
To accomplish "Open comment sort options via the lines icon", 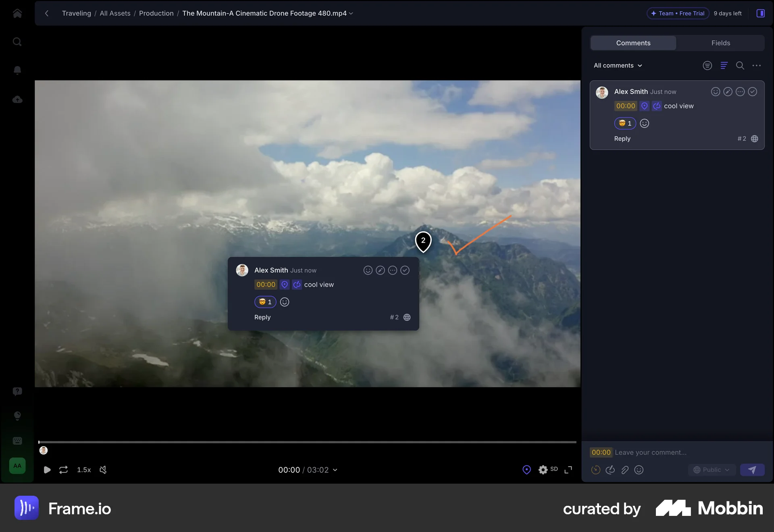I will 724,65.
